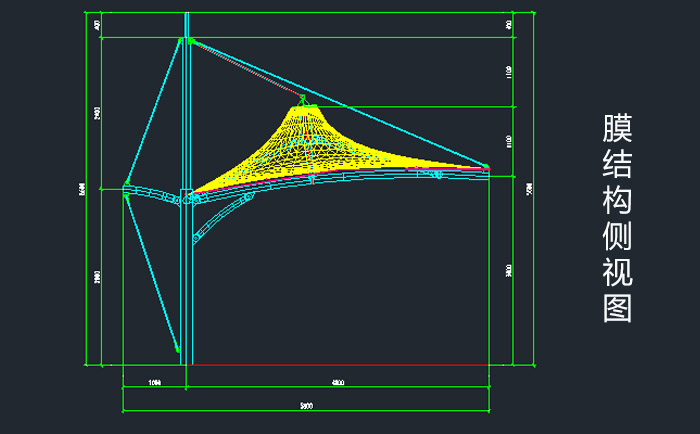Select the red dotted line to membrane peak
700x434 pixels.
pyautogui.click(x=245, y=70)
